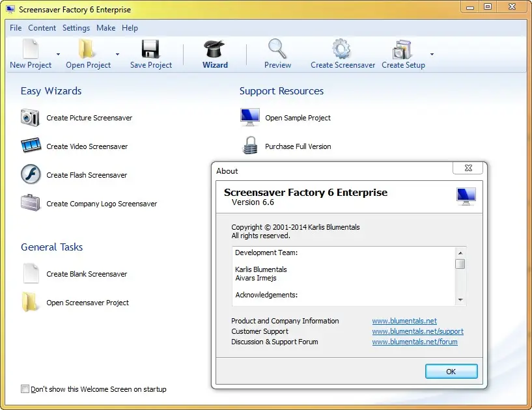Open the Content menu
The image size is (532, 410).
[42, 28]
